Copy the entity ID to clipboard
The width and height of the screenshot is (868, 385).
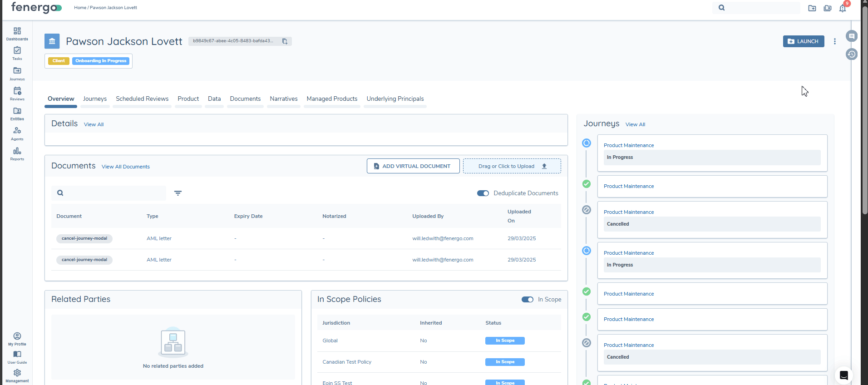[x=285, y=41]
